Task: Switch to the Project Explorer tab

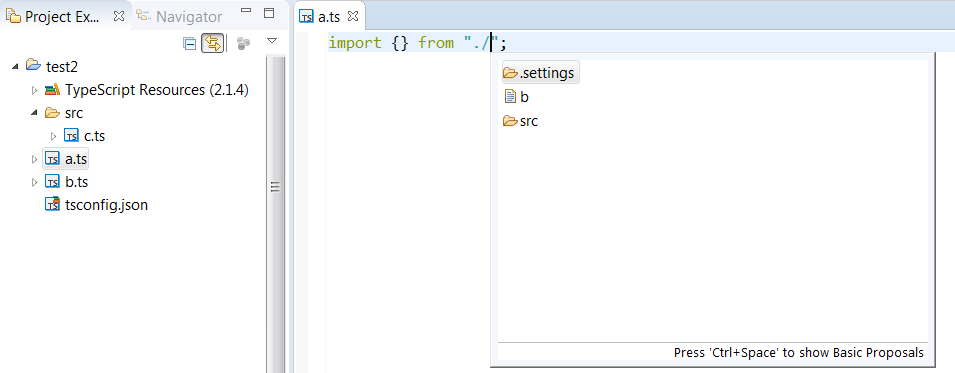Action: (x=61, y=16)
